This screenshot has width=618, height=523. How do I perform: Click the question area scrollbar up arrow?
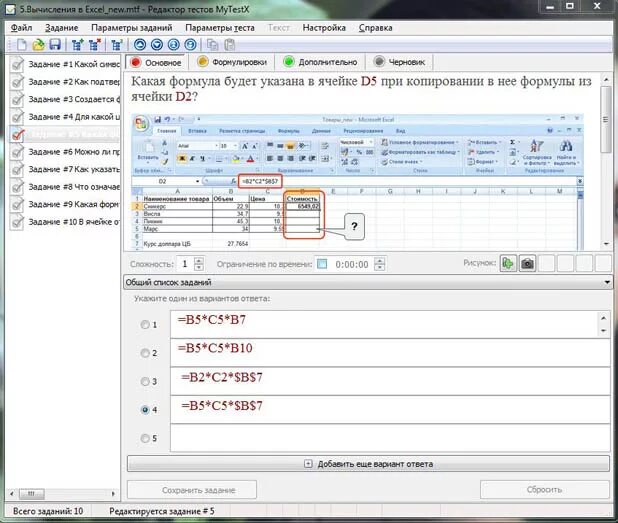click(x=606, y=80)
